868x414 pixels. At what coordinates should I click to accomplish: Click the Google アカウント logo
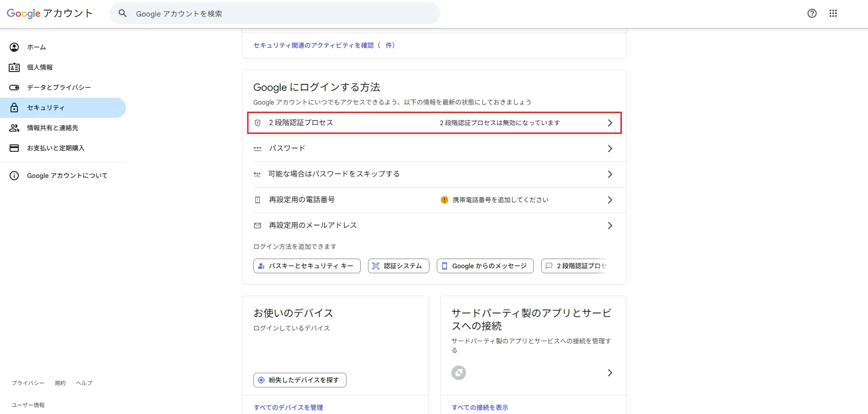click(x=49, y=13)
